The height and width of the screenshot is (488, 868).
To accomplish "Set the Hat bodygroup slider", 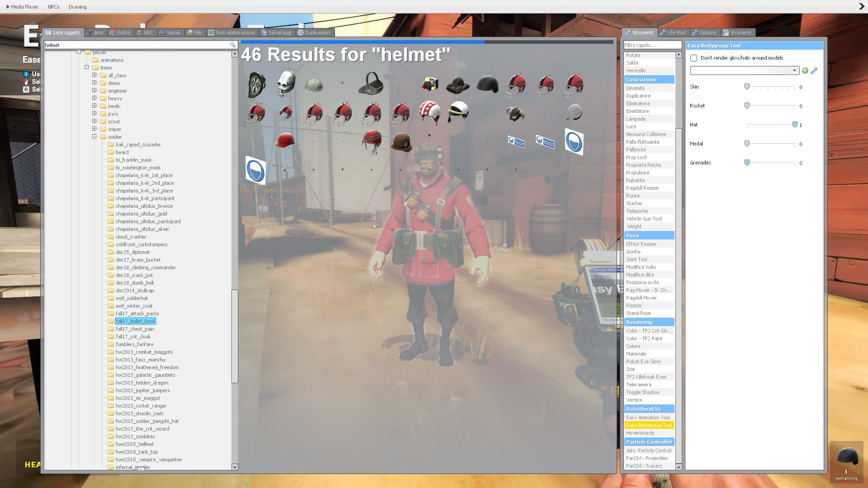I will click(795, 125).
